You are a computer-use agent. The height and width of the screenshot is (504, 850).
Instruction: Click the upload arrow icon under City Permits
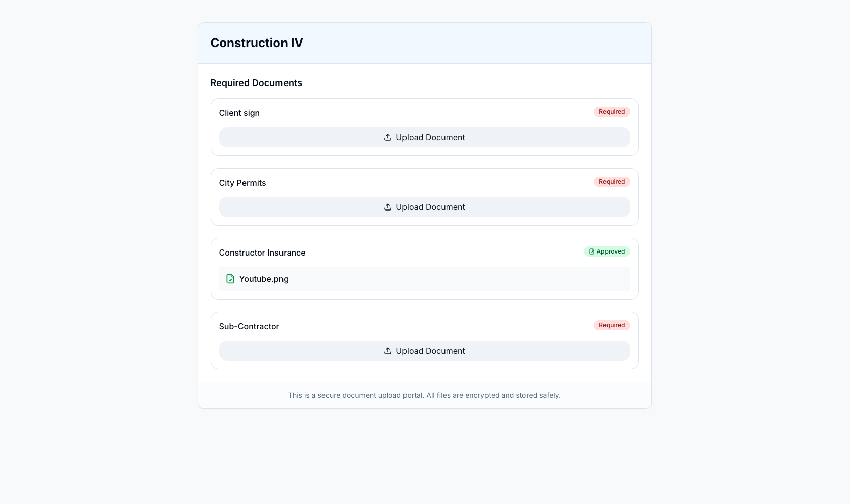388,207
